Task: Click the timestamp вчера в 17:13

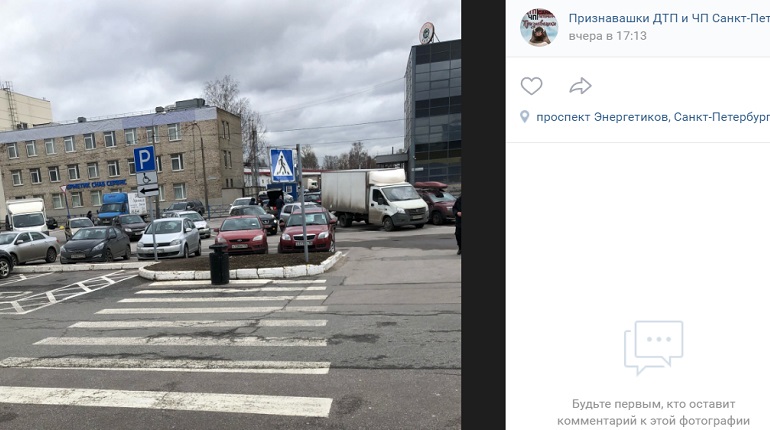Action: [x=607, y=36]
